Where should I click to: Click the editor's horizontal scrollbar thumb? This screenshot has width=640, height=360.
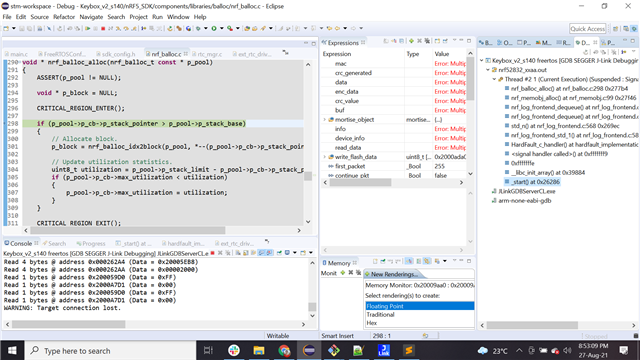[x=128, y=231]
